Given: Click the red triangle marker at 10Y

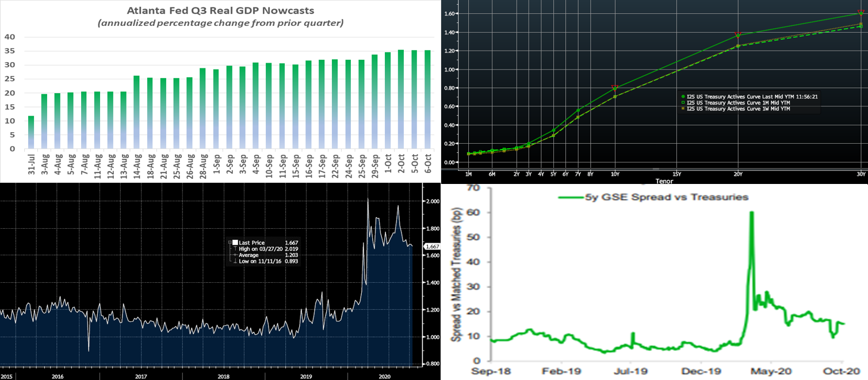Looking at the screenshot, I should pyautogui.click(x=615, y=87).
